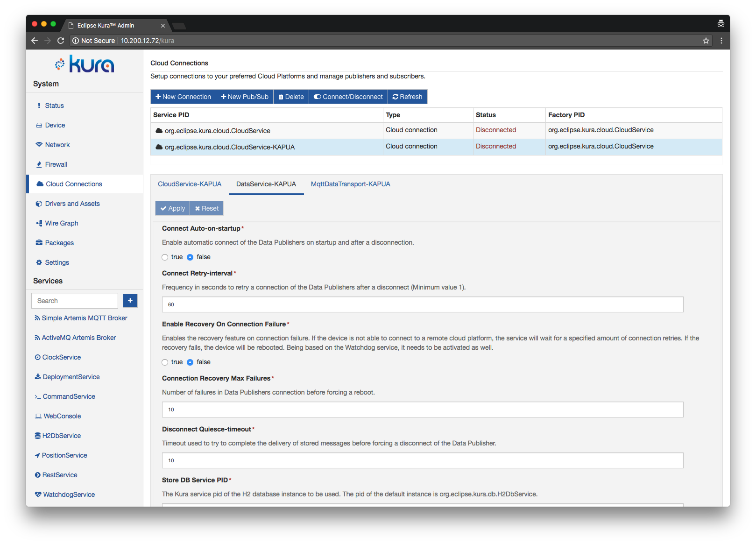Click Disconnected status of KAPUA row
This screenshot has width=756, height=544.
(x=496, y=146)
